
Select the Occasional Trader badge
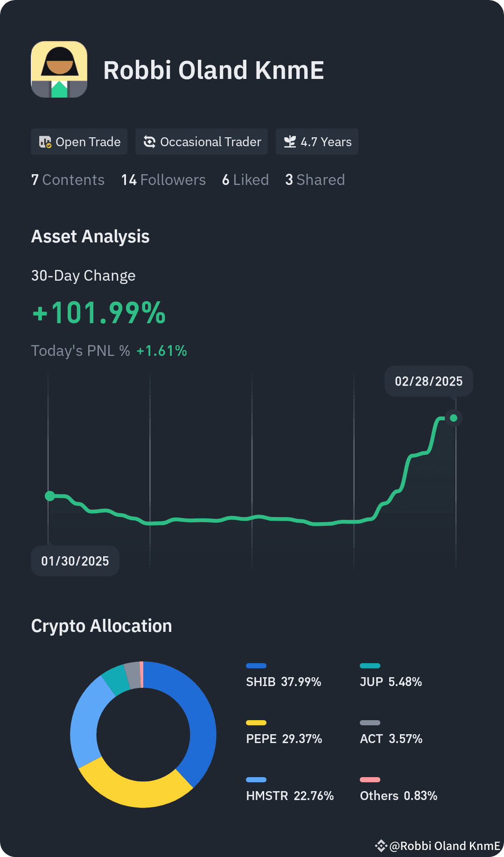pos(202,142)
